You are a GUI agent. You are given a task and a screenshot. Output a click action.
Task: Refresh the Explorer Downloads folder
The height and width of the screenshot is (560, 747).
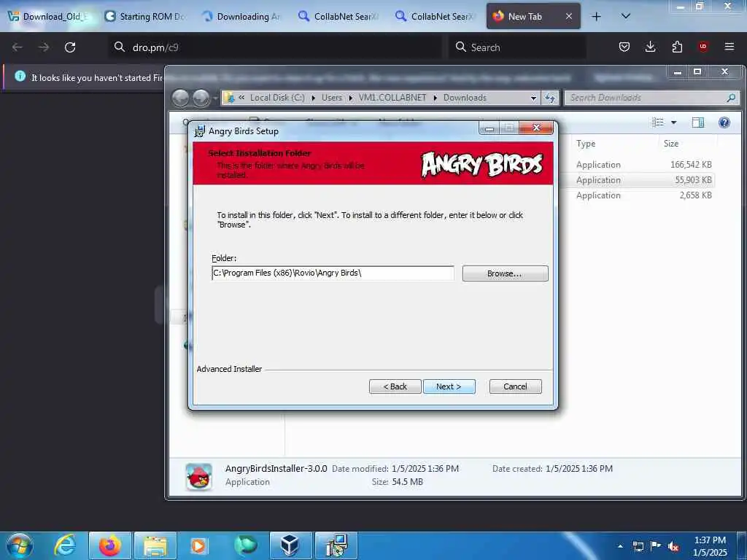550,98
